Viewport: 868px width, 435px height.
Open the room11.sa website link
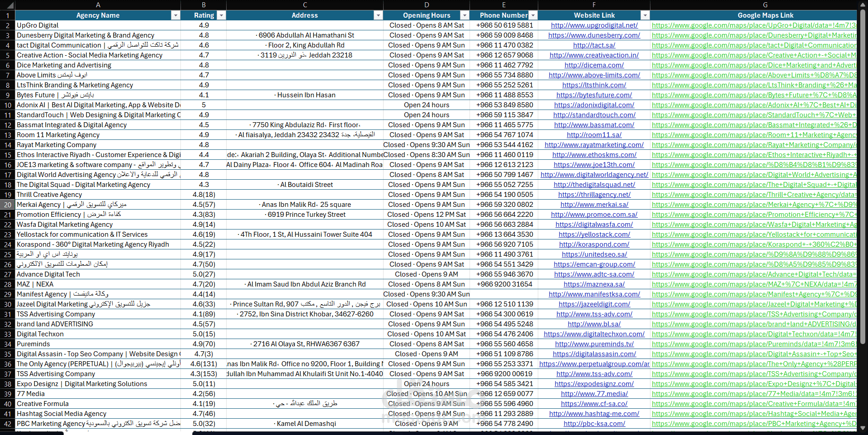pos(594,135)
